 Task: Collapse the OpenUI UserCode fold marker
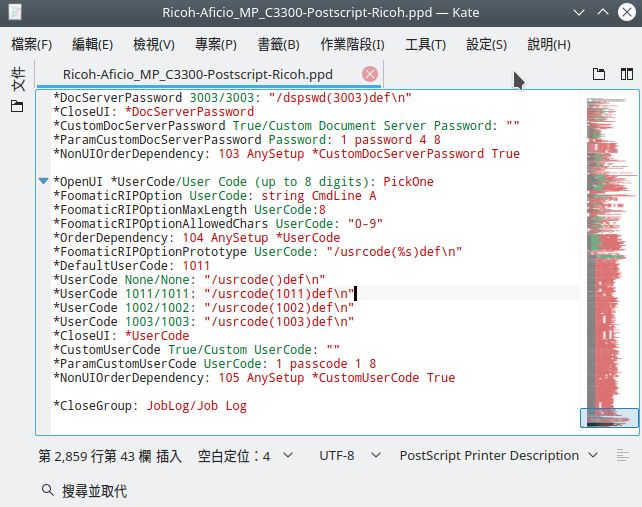pyautogui.click(x=43, y=181)
